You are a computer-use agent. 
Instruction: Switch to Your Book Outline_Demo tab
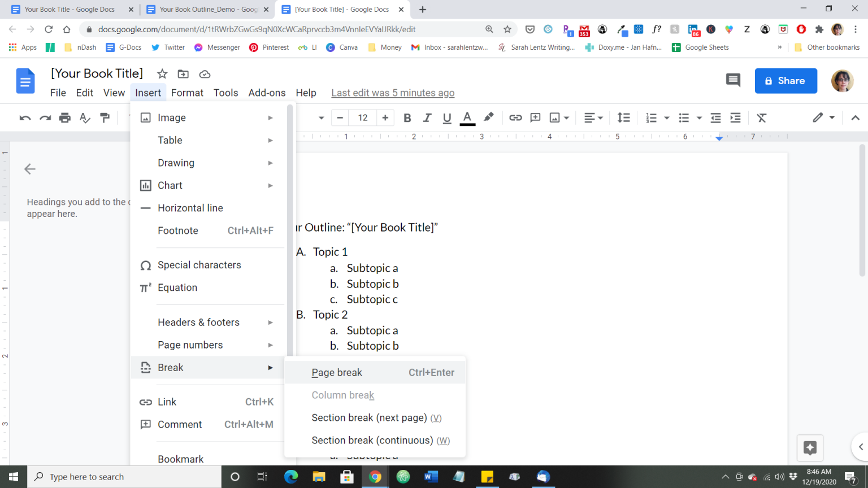[207, 10]
